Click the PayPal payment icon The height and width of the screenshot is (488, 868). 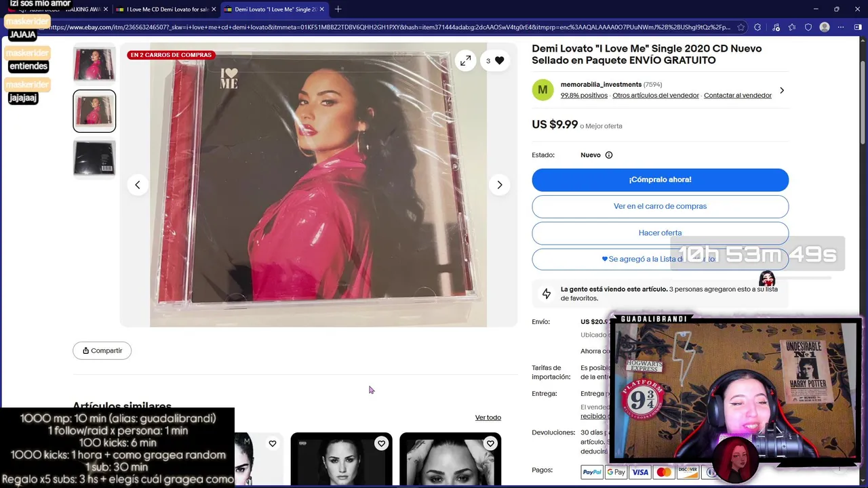coord(592,472)
